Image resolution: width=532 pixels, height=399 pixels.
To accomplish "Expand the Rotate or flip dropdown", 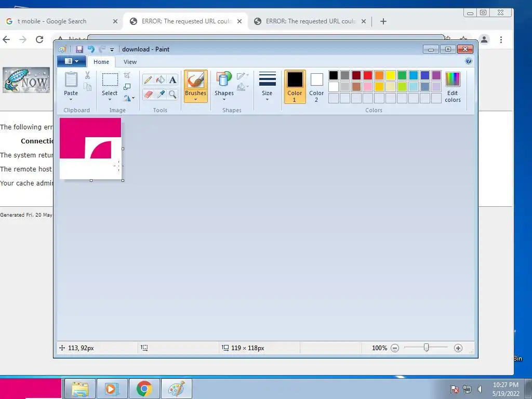I will 134,98.
